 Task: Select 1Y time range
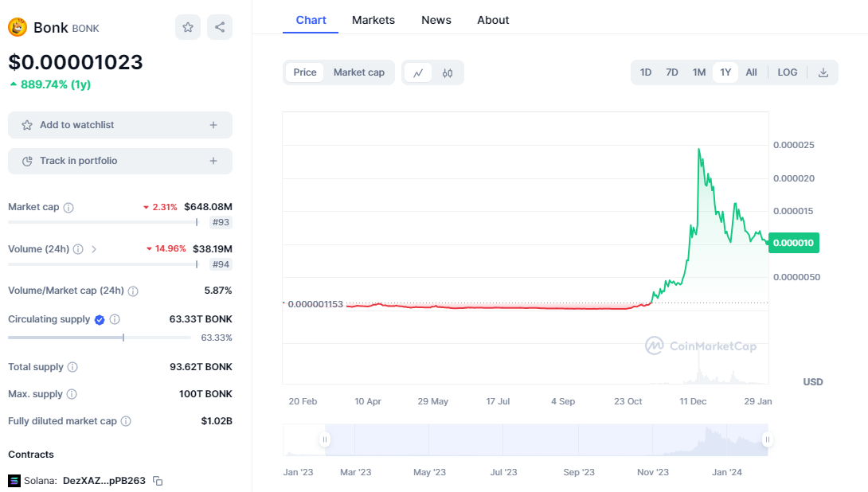725,72
